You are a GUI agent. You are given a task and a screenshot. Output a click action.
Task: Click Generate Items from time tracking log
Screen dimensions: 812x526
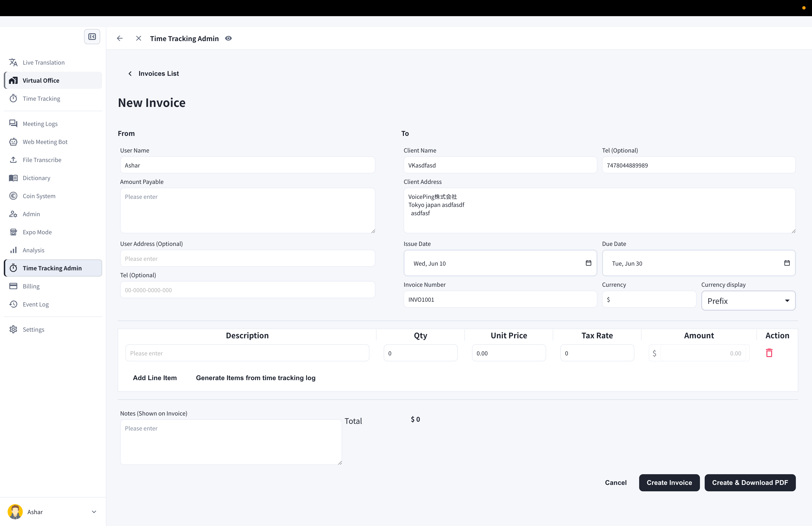point(255,378)
